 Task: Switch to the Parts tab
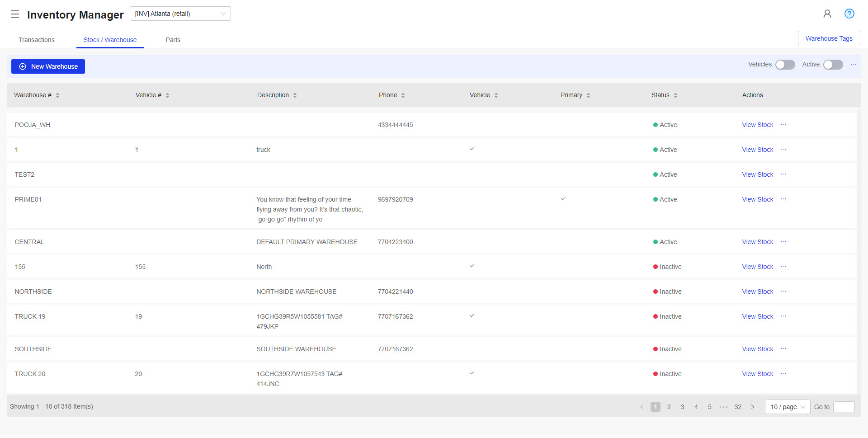(x=173, y=40)
